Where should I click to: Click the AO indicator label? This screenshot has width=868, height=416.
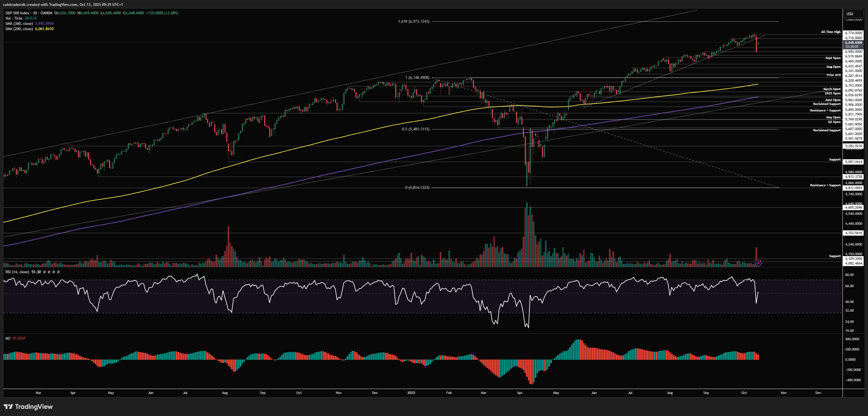8,338
